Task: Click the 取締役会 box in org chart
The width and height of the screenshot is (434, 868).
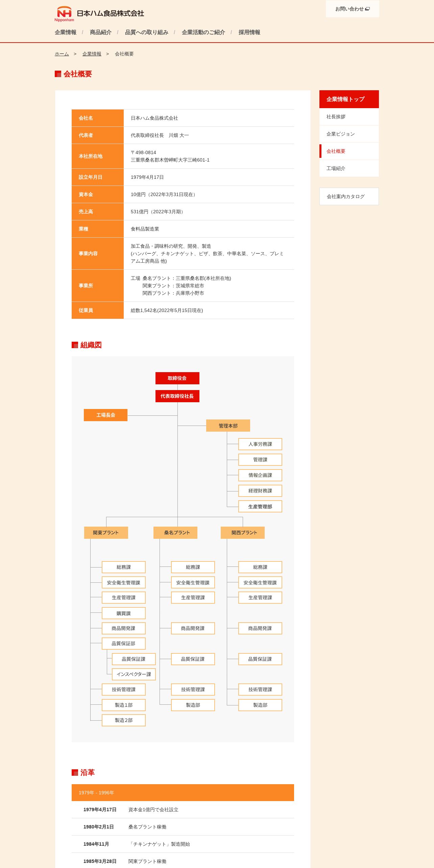Action: [177, 378]
